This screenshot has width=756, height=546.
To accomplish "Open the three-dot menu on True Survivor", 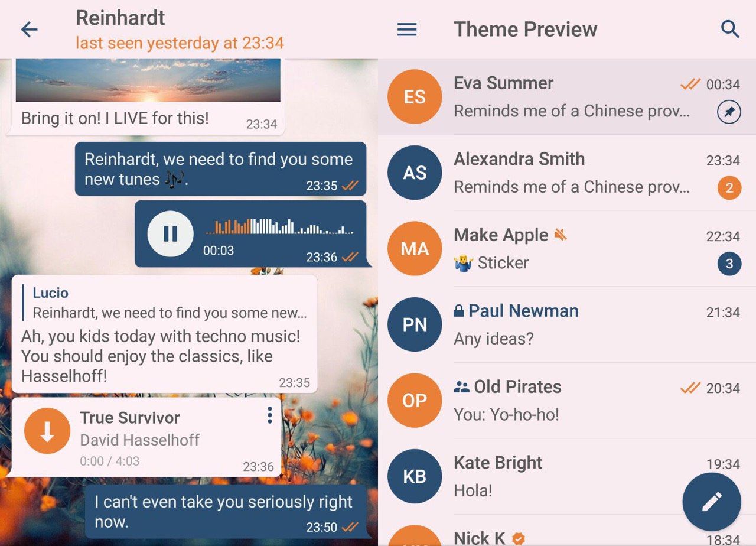I will [x=269, y=415].
